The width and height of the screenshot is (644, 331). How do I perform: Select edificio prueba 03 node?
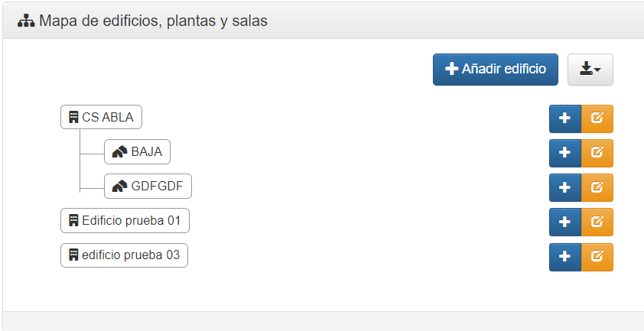(x=125, y=255)
